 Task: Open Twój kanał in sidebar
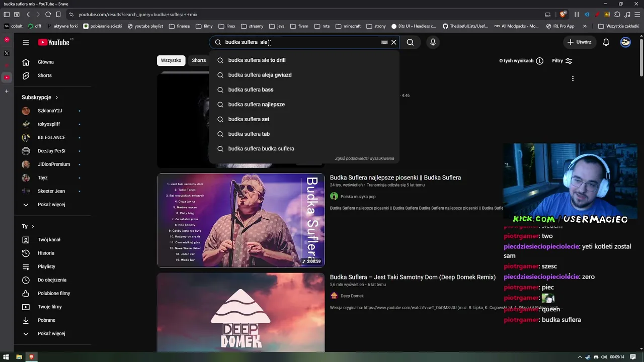pyautogui.click(x=52, y=240)
